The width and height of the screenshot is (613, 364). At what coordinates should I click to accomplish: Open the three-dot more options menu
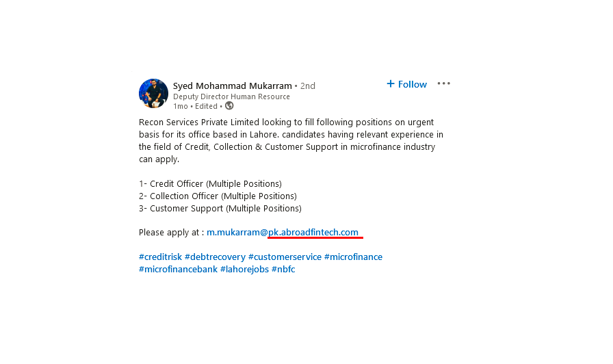(444, 83)
